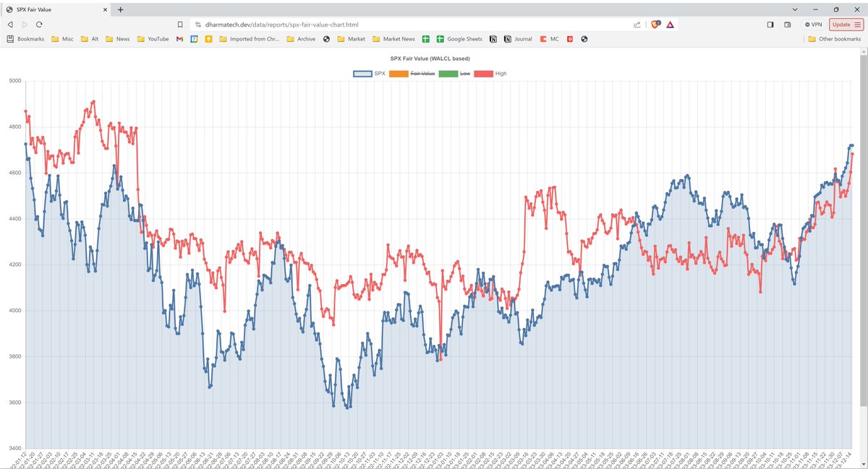The image size is (868, 469).
Task: Click the Update menu button
Action: coord(846,25)
